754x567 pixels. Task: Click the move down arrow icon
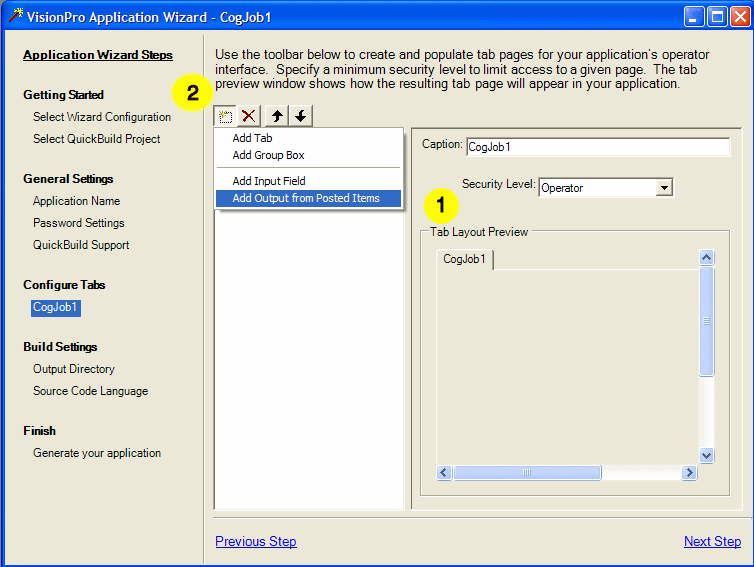tap(300, 117)
